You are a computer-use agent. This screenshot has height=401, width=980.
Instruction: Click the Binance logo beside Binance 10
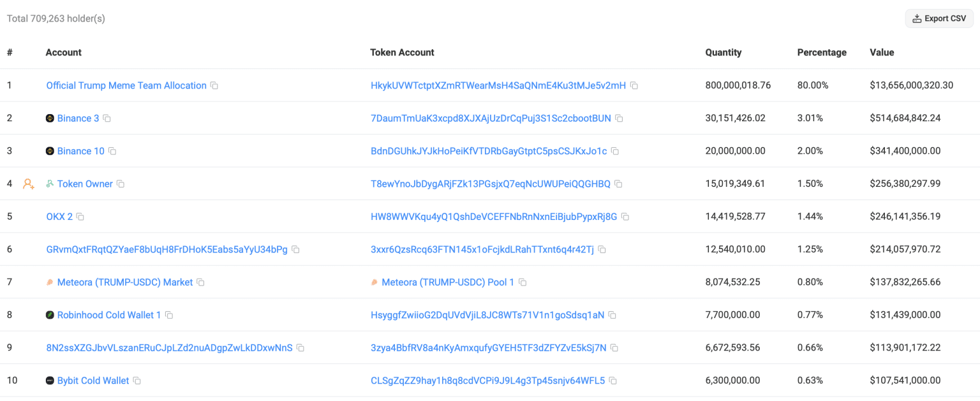pyautogui.click(x=50, y=150)
